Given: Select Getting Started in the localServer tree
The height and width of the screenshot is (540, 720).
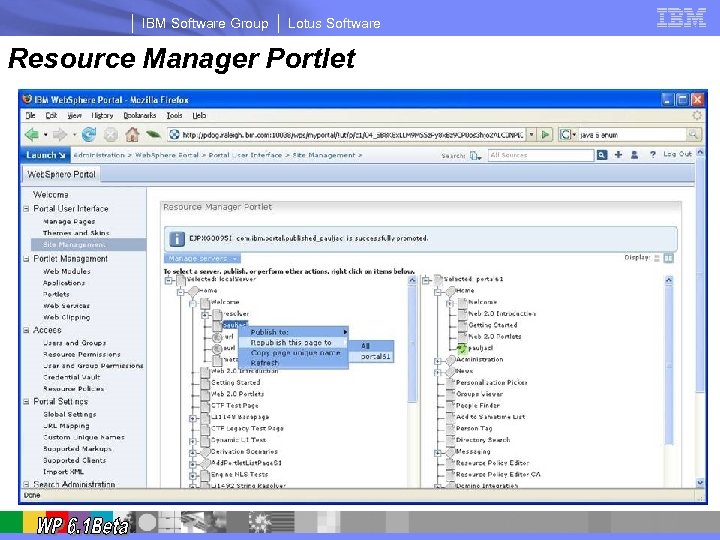Looking at the screenshot, I should tap(236, 382).
